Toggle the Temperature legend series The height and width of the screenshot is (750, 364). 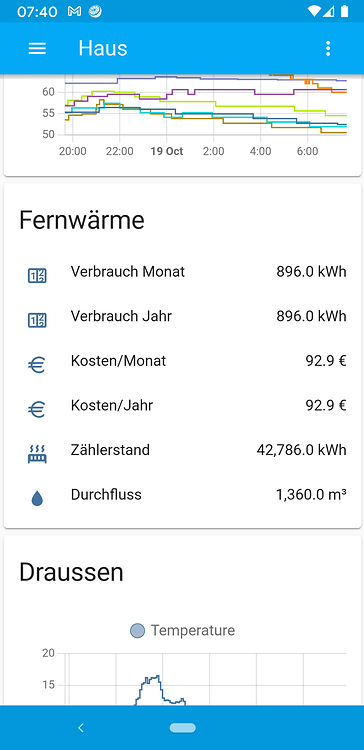[x=183, y=630]
